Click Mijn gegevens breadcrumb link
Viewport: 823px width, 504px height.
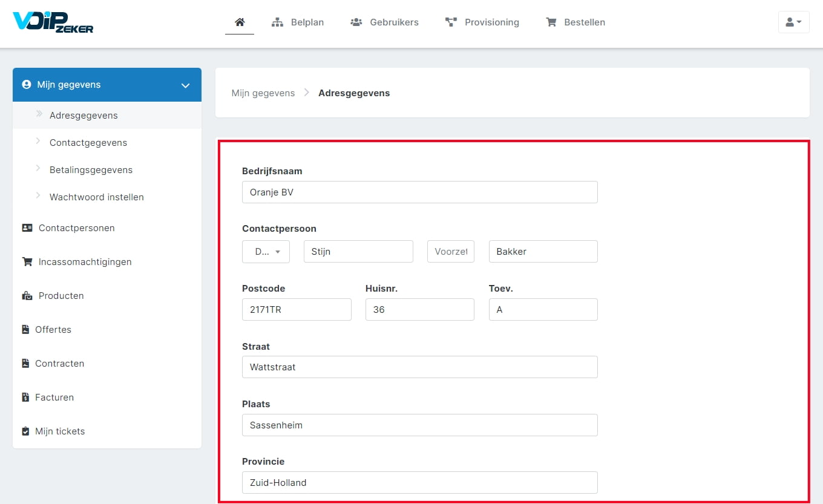pos(263,93)
